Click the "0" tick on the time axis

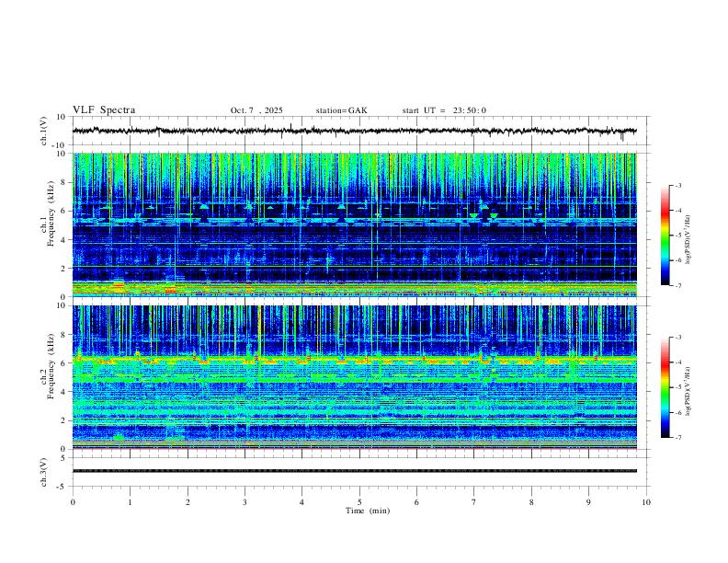73,502
